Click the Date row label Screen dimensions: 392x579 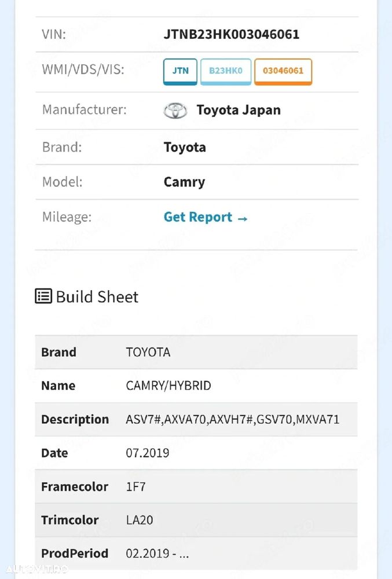pos(54,453)
